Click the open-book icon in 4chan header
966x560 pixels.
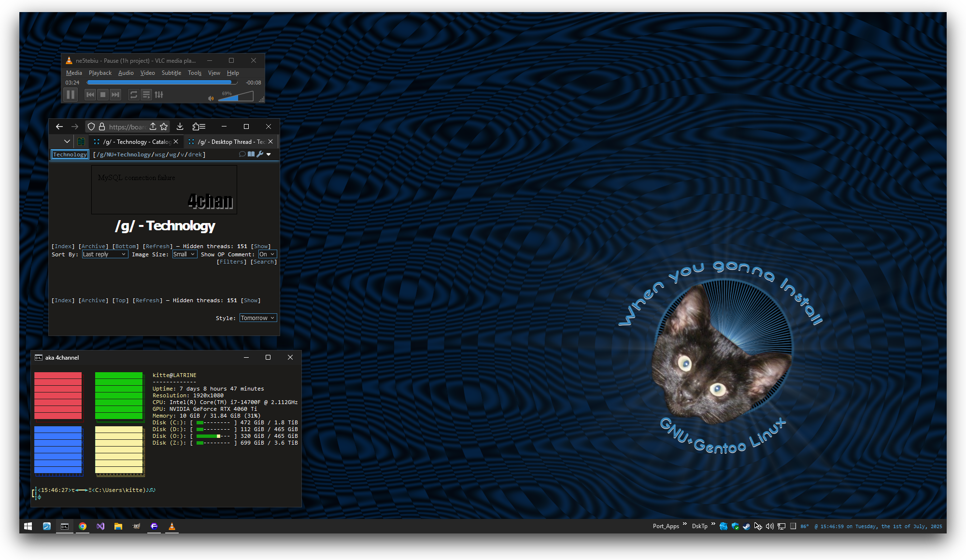point(251,154)
